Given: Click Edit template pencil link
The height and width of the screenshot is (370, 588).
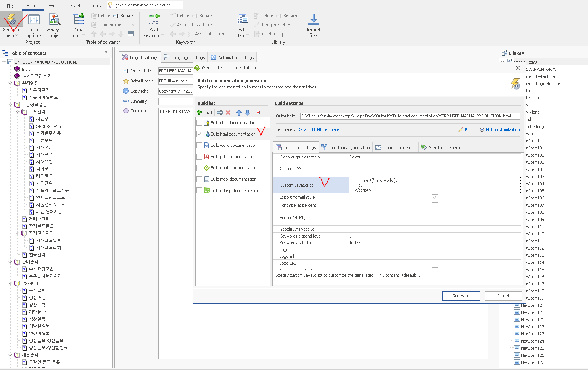Looking at the screenshot, I should click(465, 130).
